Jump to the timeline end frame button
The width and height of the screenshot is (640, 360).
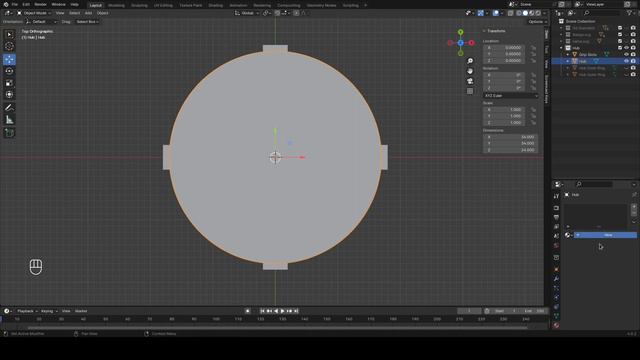296,311
